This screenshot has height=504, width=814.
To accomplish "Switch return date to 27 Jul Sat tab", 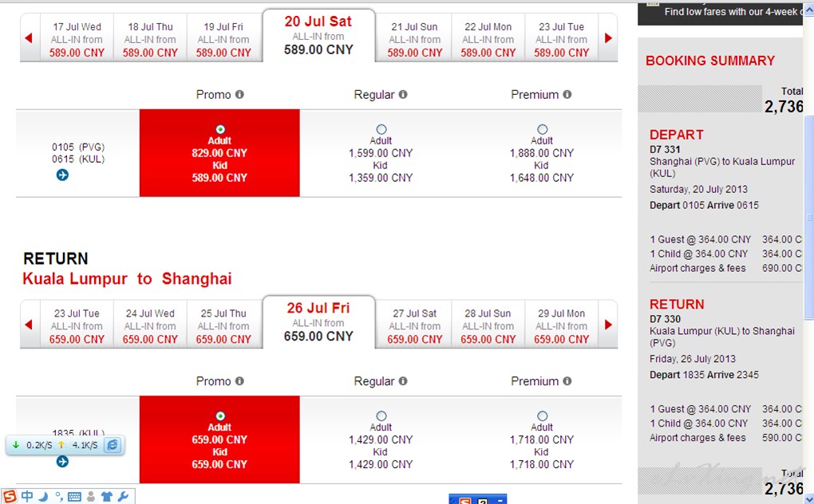I will pos(414,326).
